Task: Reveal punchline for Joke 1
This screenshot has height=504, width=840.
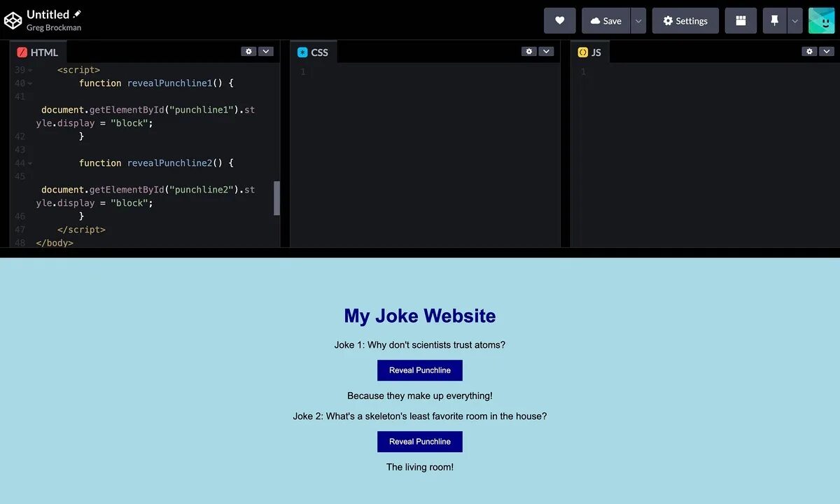Action: coord(420,370)
